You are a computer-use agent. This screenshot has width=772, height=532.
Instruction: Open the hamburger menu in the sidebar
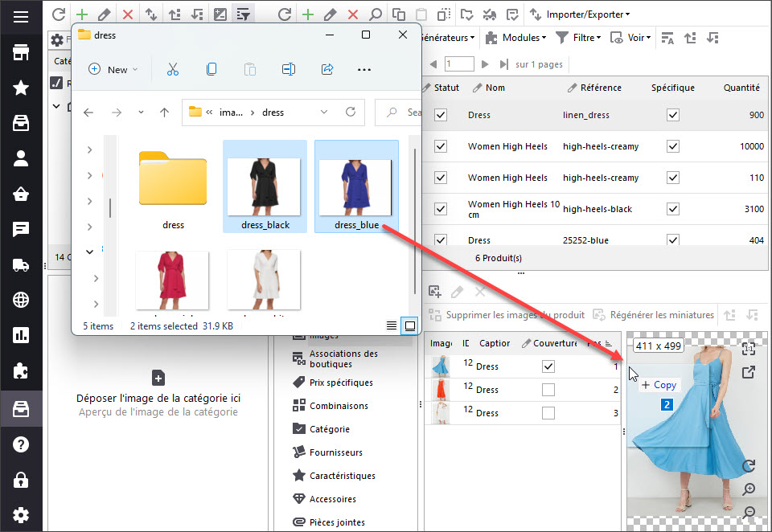[x=21, y=17]
